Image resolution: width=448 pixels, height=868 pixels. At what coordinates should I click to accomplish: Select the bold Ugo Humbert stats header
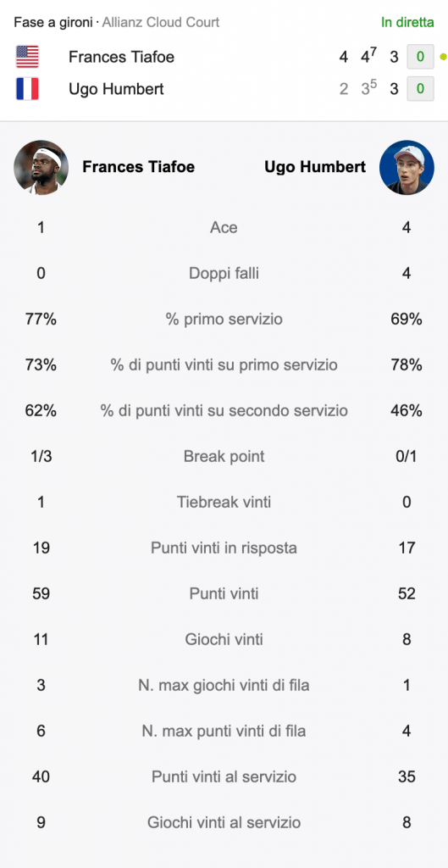coord(315,167)
